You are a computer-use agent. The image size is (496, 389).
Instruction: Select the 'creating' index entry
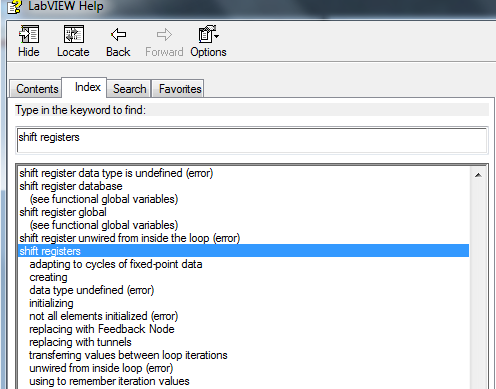tap(48, 277)
